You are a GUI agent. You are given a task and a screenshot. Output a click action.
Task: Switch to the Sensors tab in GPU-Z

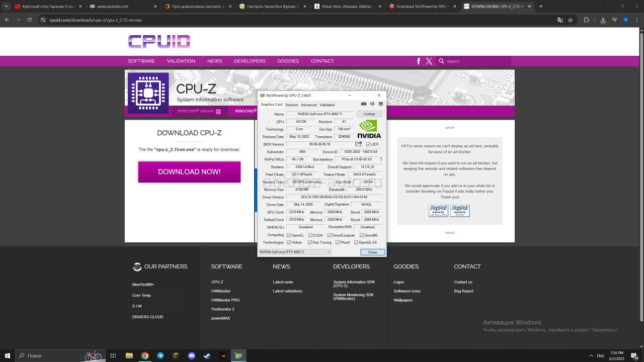(x=292, y=105)
